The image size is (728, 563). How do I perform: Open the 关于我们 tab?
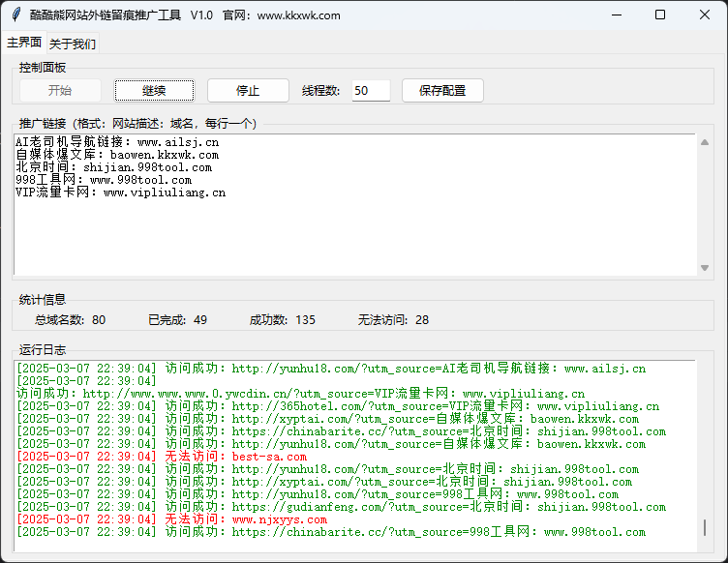[73, 44]
